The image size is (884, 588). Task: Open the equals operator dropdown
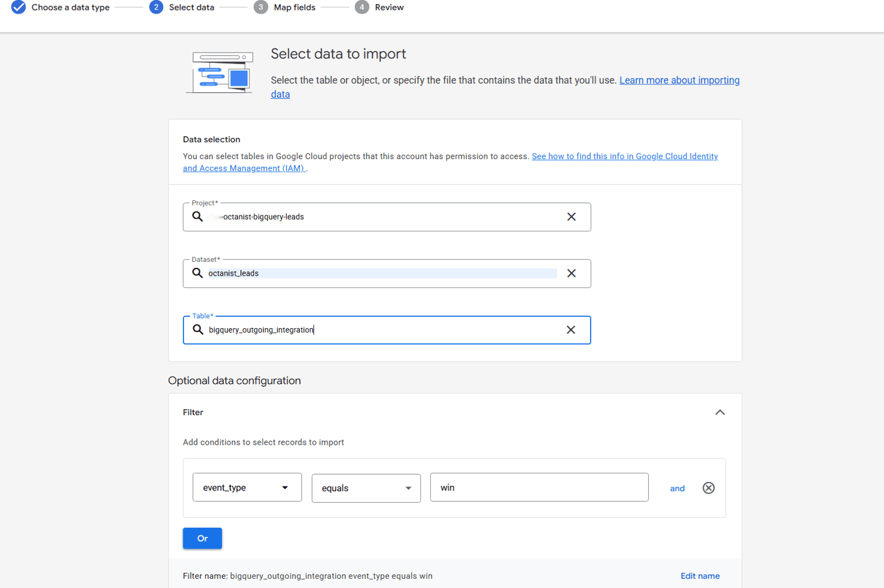366,488
